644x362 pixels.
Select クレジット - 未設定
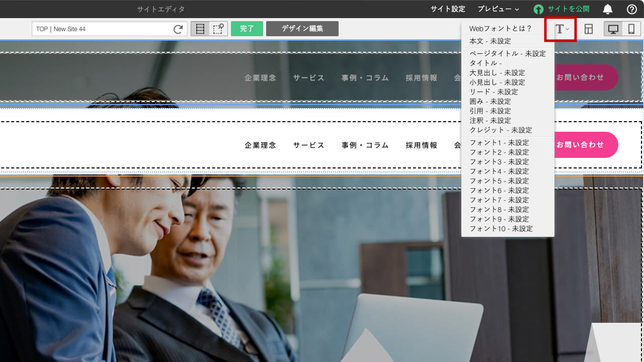tap(501, 130)
